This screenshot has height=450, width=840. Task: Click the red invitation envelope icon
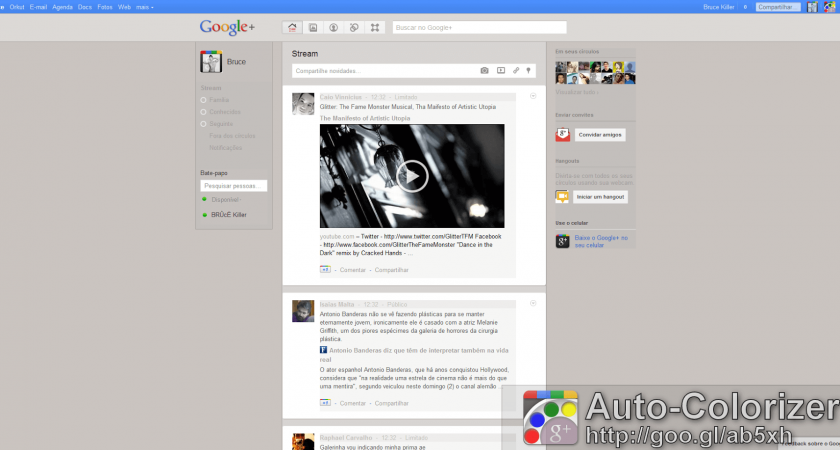[x=562, y=135]
